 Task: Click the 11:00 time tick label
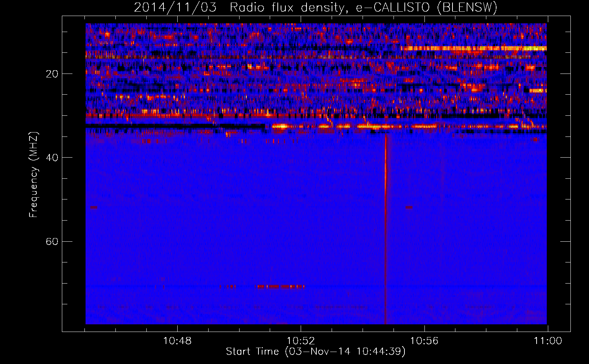click(x=548, y=341)
